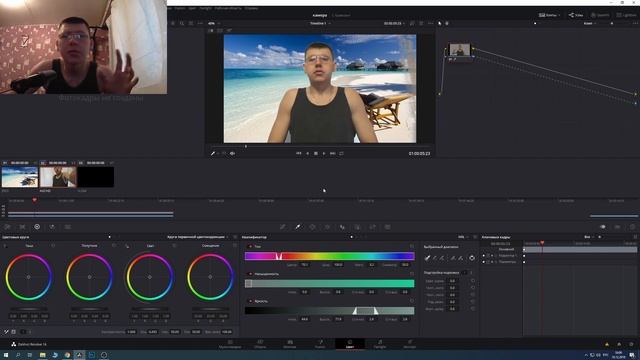Switch to the Fairlight page tab

pyautogui.click(x=380, y=344)
